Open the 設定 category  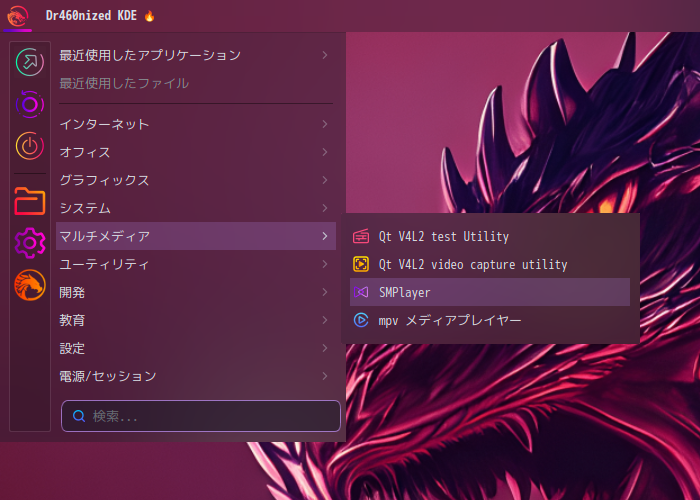click(196, 348)
